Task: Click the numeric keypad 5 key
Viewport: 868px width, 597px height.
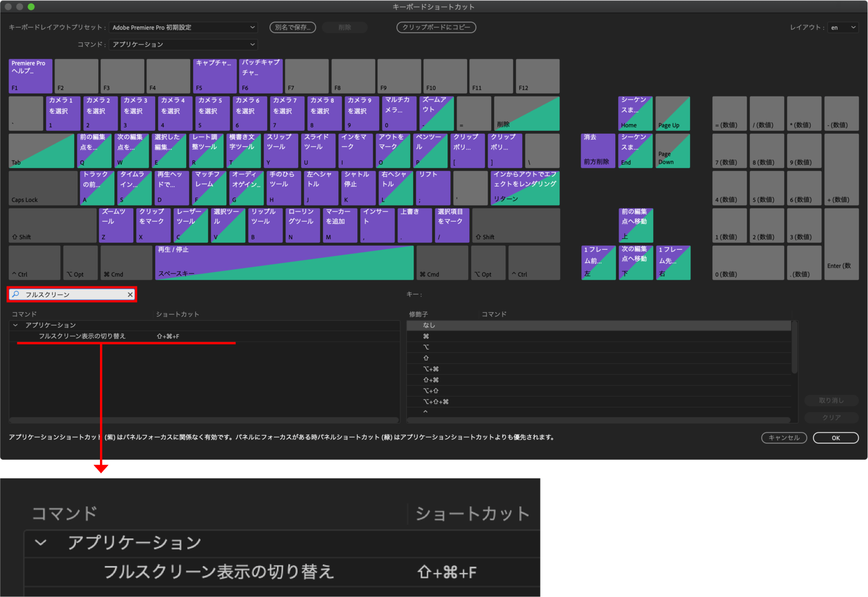Action: 767,188
